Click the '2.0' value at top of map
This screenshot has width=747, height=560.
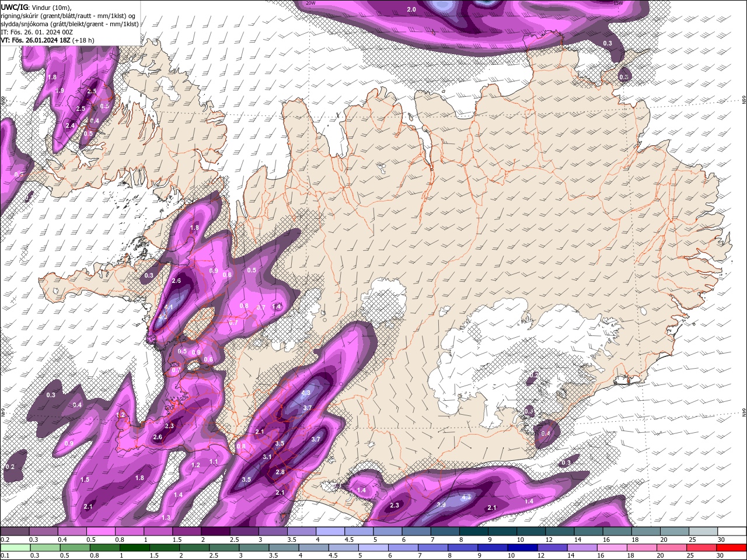411,9
